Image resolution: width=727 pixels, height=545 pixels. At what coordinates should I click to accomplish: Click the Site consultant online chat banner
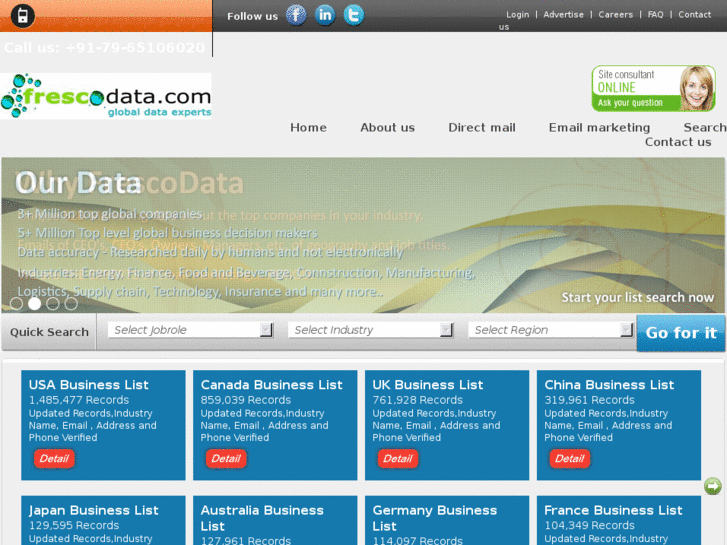(654, 88)
